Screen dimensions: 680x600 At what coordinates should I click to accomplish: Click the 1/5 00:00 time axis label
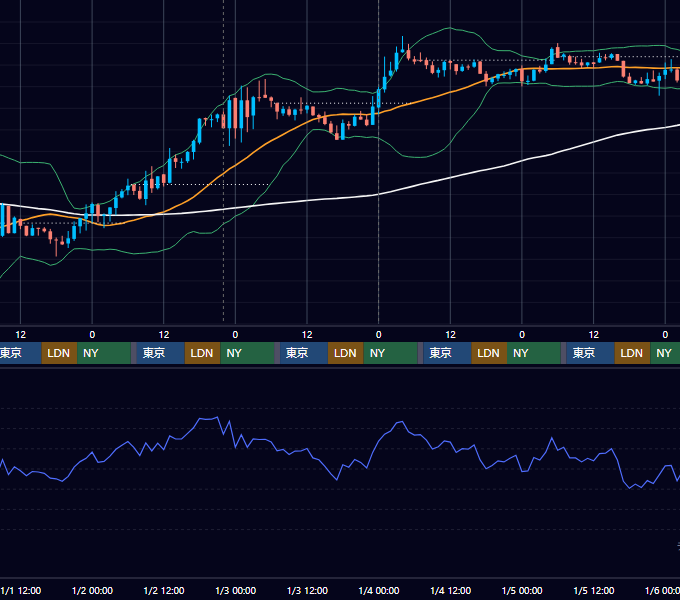point(522,590)
